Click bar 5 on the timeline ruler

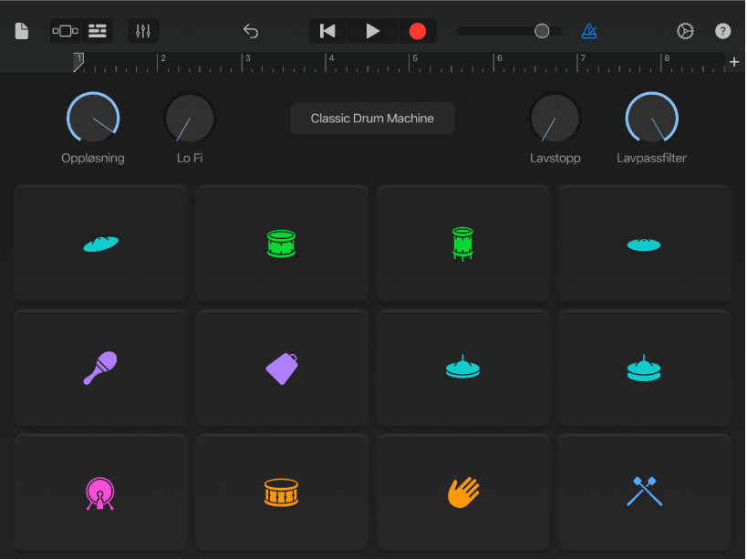416,62
